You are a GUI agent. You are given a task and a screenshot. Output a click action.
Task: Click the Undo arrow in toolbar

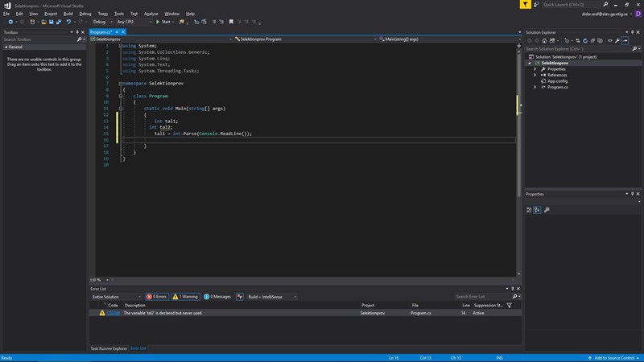(69, 22)
